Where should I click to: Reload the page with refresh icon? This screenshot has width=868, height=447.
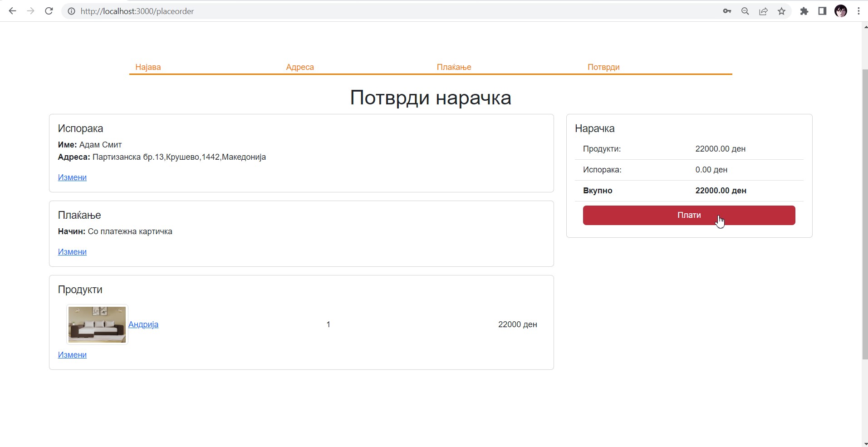tap(49, 11)
